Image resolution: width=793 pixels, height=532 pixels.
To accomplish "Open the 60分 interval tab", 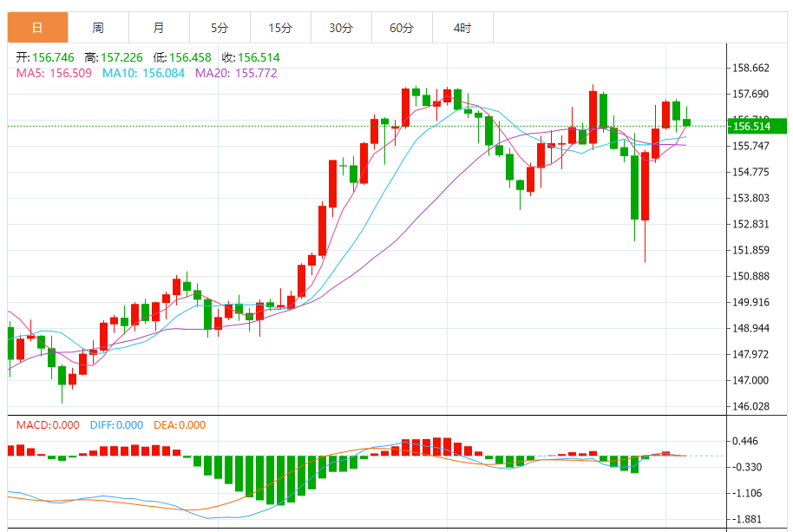I will [402, 28].
